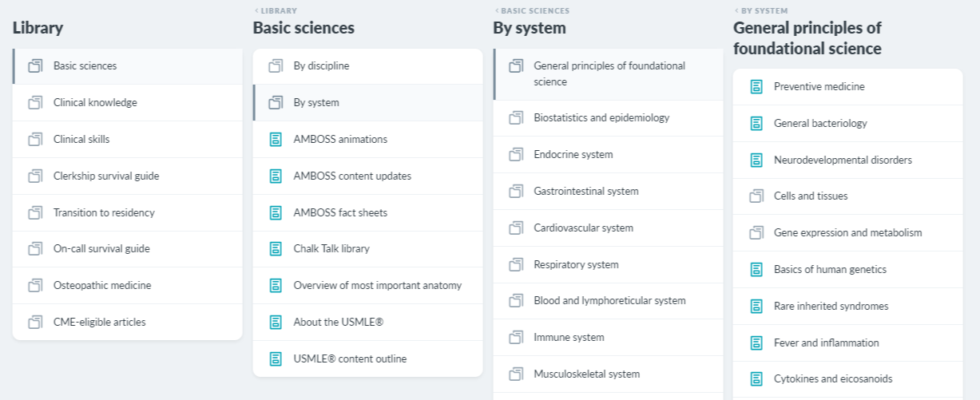The image size is (980, 400).
Task: Click the article icon next to Chalk Talk library
Action: 276,248
